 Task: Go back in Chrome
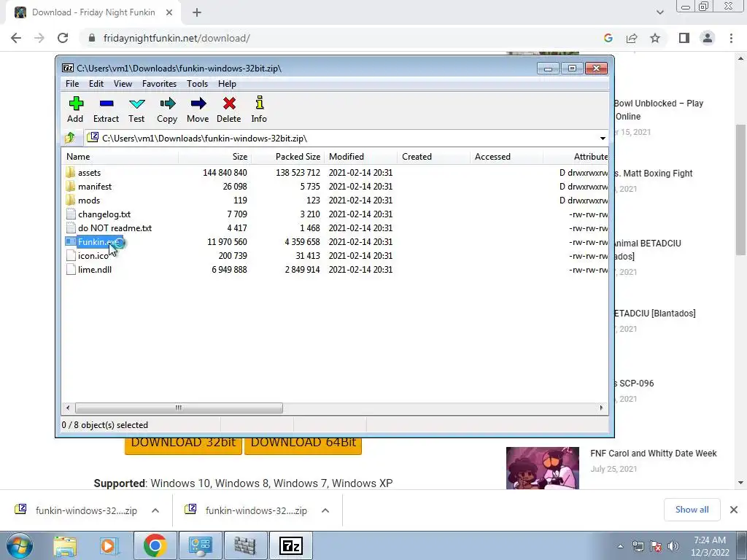click(16, 38)
